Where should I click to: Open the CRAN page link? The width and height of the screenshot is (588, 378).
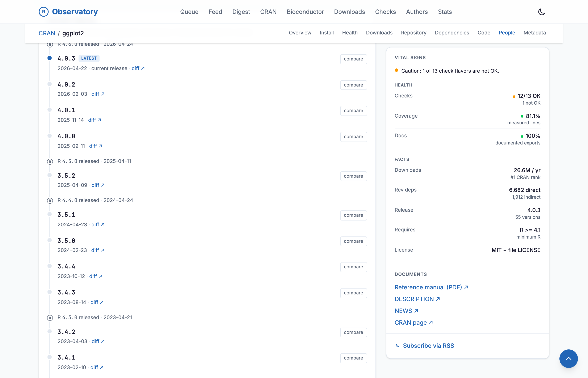pyautogui.click(x=413, y=323)
